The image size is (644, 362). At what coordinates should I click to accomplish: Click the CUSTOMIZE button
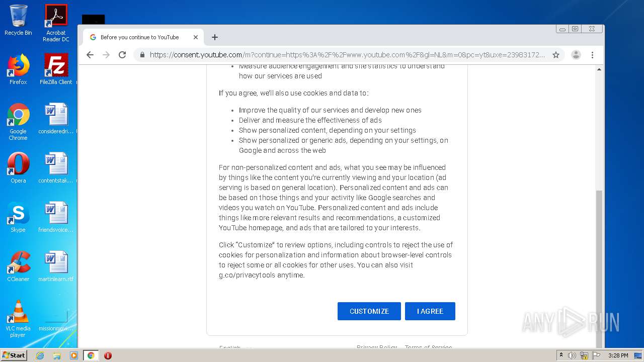pos(369,311)
